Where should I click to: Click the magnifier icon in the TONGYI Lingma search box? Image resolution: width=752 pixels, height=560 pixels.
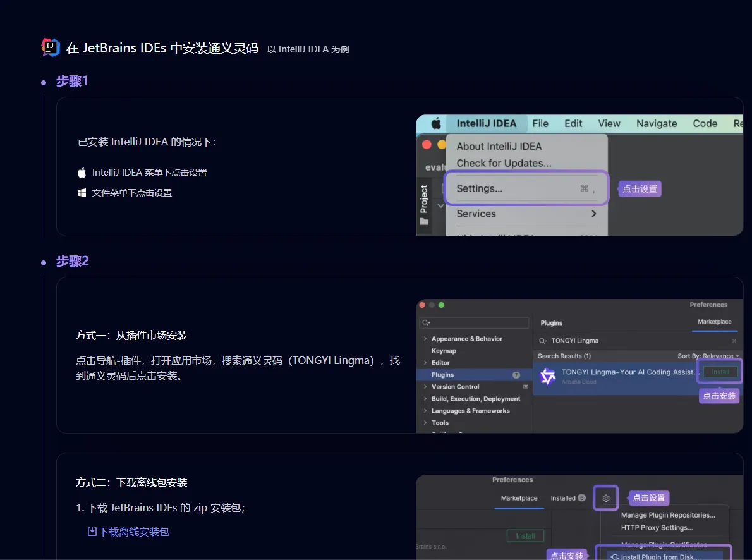543,341
